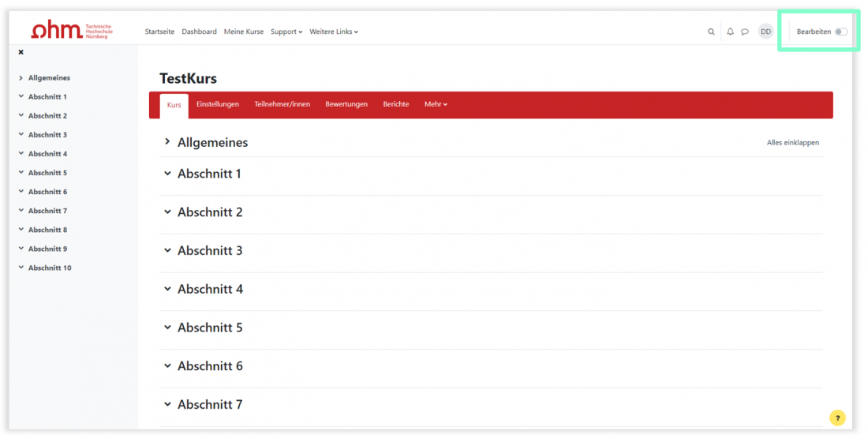Open the search magnifier icon
Screen dimensions: 868x442
pos(711,32)
